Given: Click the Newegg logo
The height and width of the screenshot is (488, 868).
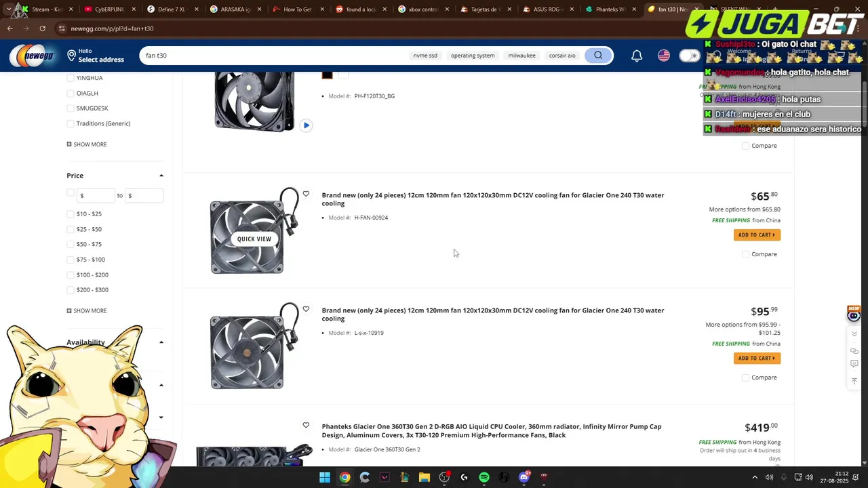Looking at the screenshot, I should point(31,56).
